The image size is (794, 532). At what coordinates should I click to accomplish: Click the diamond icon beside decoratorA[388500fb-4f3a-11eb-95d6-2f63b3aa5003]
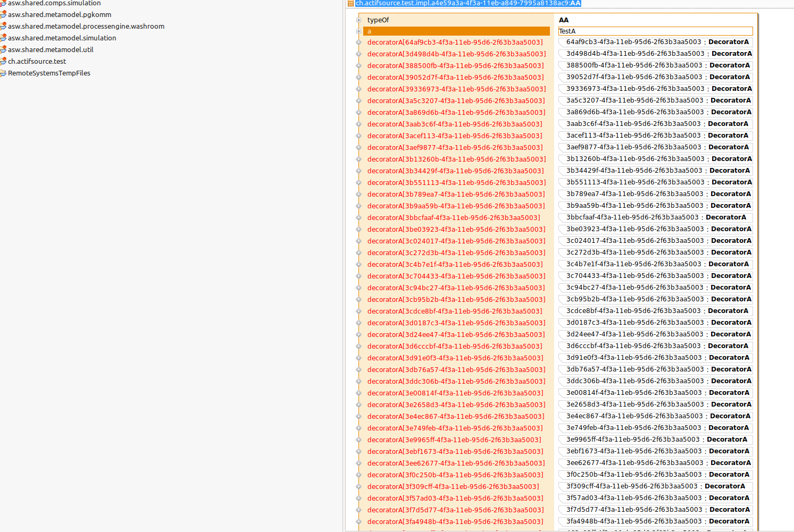point(360,65)
